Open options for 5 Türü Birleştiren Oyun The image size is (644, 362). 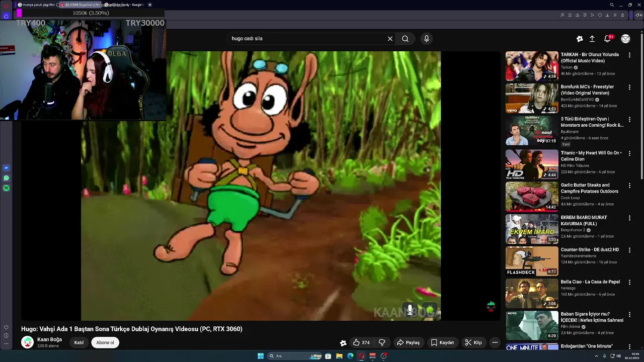coord(629,119)
